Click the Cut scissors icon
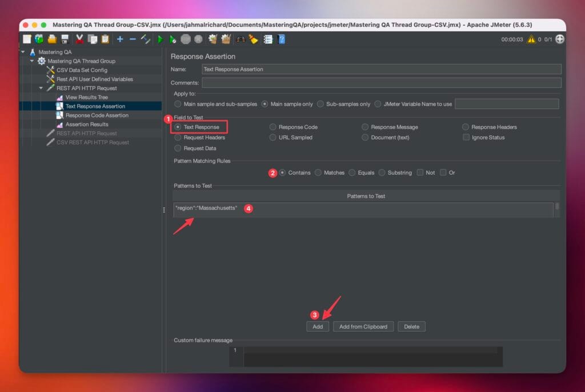 pyautogui.click(x=79, y=39)
